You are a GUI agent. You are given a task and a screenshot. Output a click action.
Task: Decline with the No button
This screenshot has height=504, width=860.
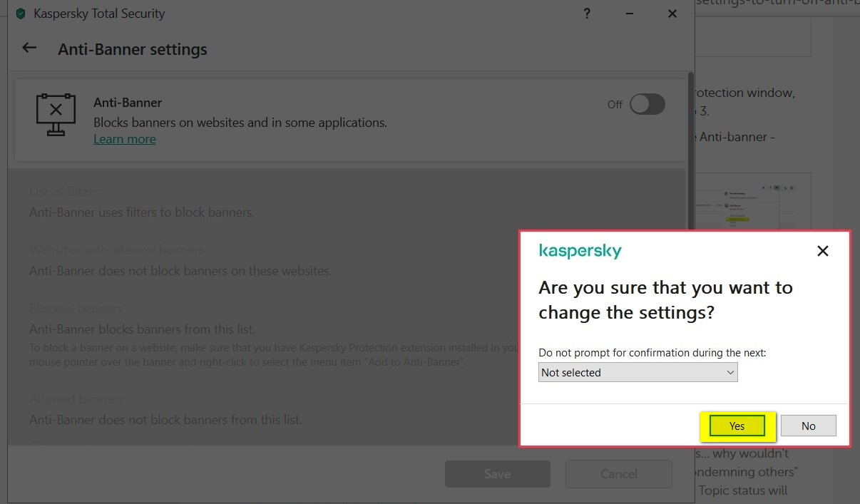[x=808, y=426]
